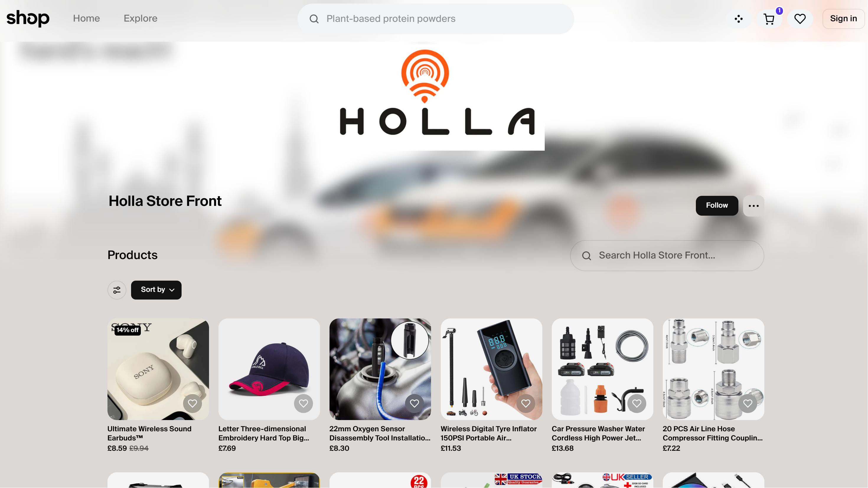Expand the Sort by dropdown
The height and width of the screenshot is (488, 868).
pyautogui.click(x=156, y=290)
